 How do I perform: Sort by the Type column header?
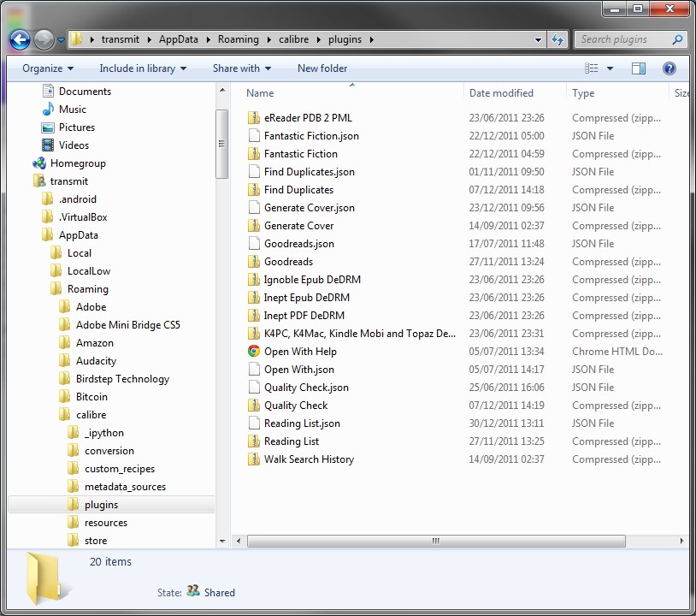pyautogui.click(x=583, y=93)
